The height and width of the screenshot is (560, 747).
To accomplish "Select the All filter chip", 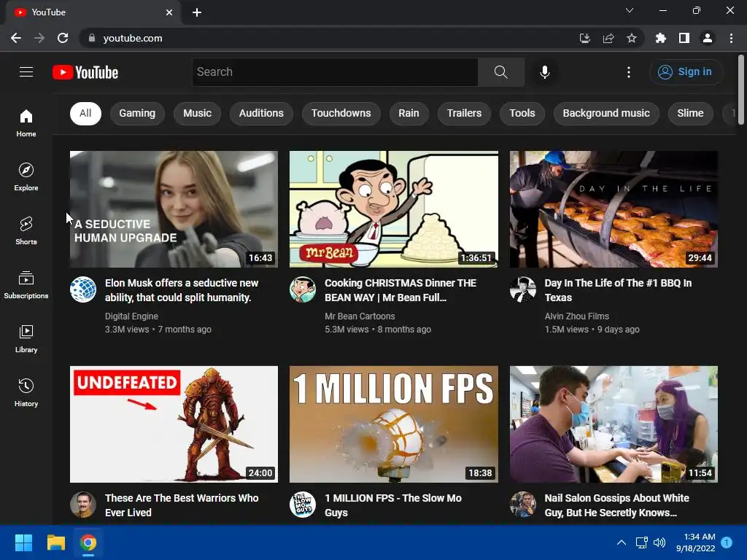I will 85,113.
